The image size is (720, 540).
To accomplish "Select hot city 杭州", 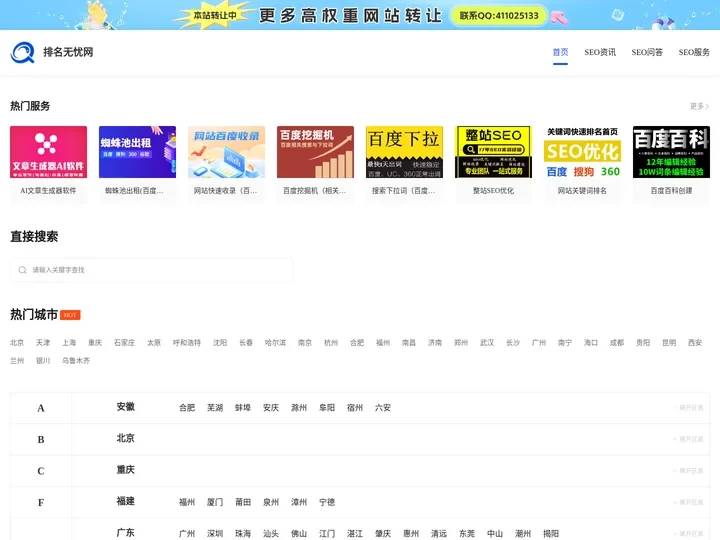I will (331, 343).
